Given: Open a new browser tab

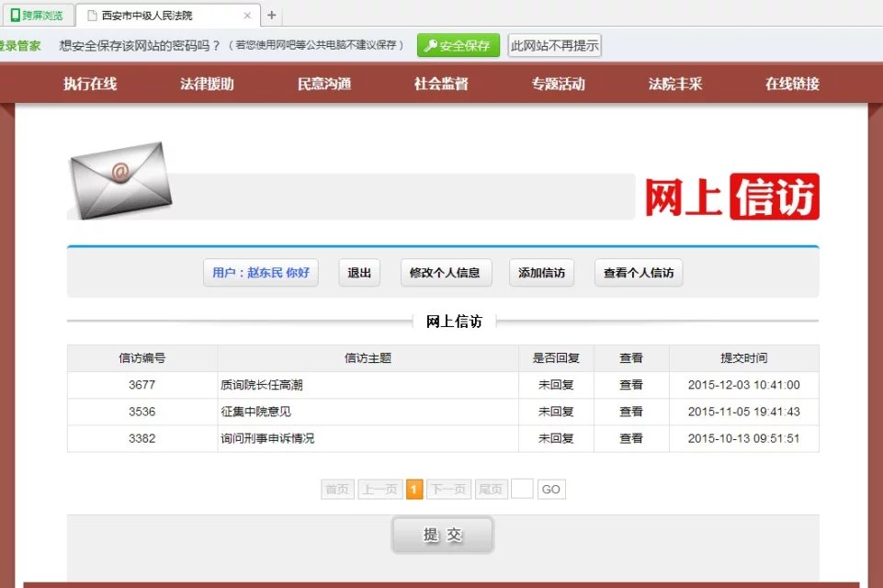Looking at the screenshot, I should click(271, 16).
